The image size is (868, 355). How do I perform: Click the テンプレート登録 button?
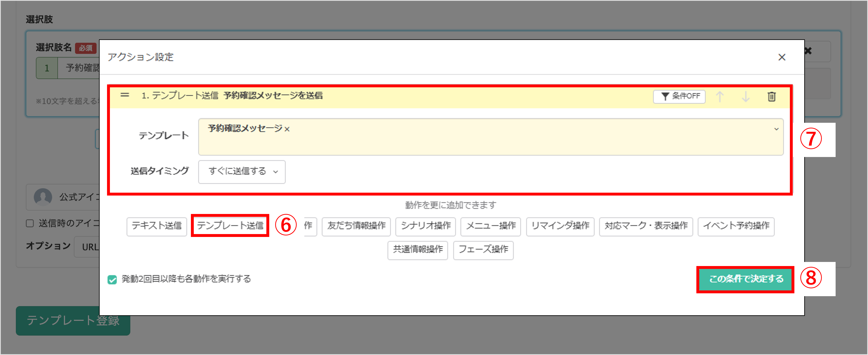coord(73,321)
